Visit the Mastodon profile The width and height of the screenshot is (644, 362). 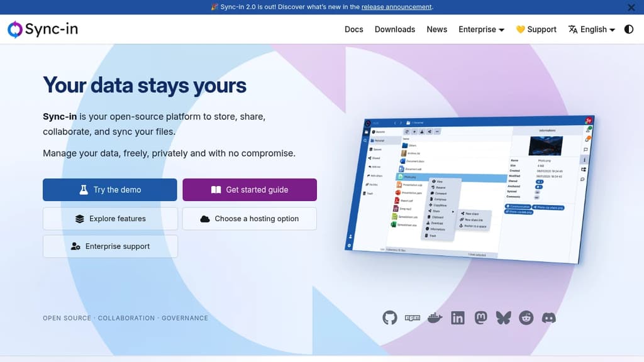click(x=480, y=317)
